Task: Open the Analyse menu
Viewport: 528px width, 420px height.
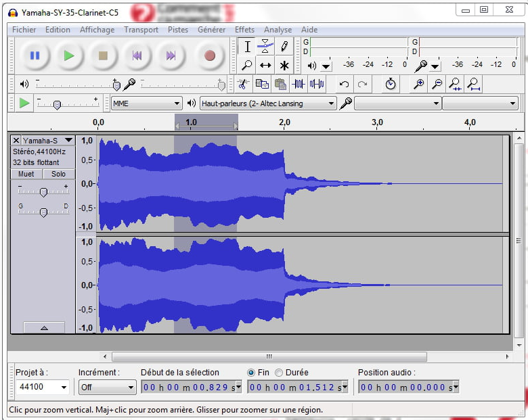Action: tap(278, 30)
